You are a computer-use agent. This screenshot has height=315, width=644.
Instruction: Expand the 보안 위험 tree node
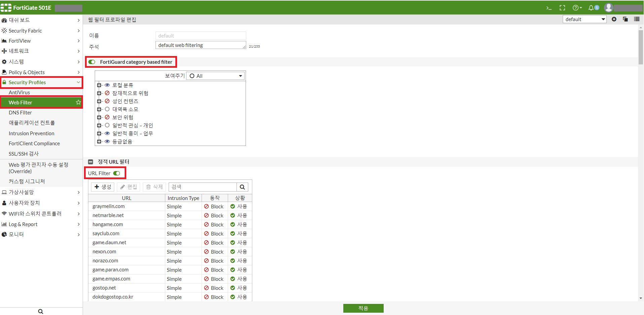99,117
